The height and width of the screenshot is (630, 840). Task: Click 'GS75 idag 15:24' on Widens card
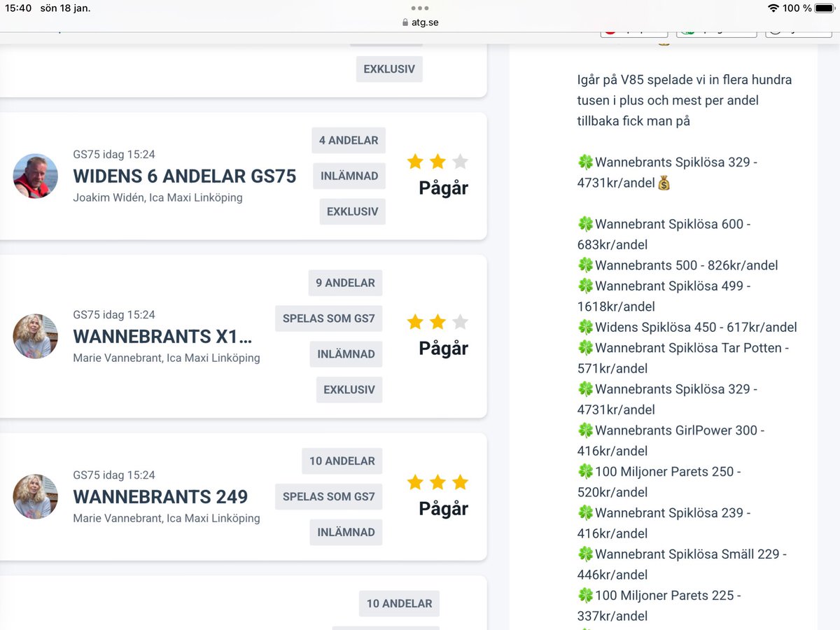114,154
